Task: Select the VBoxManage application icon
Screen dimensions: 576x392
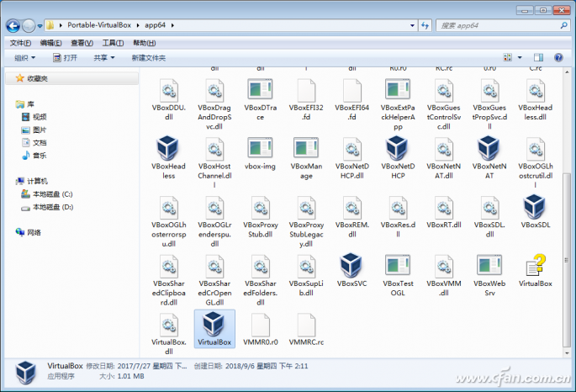Action: [306, 148]
